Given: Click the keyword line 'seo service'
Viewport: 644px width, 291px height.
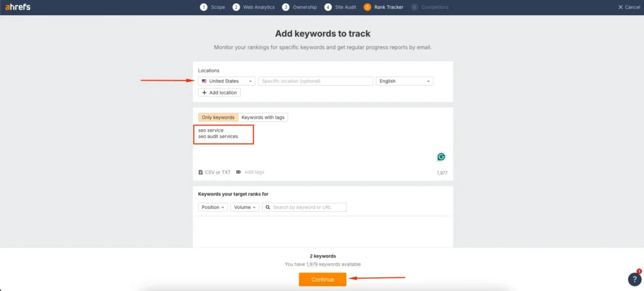Looking at the screenshot, I should click(211, 130).
